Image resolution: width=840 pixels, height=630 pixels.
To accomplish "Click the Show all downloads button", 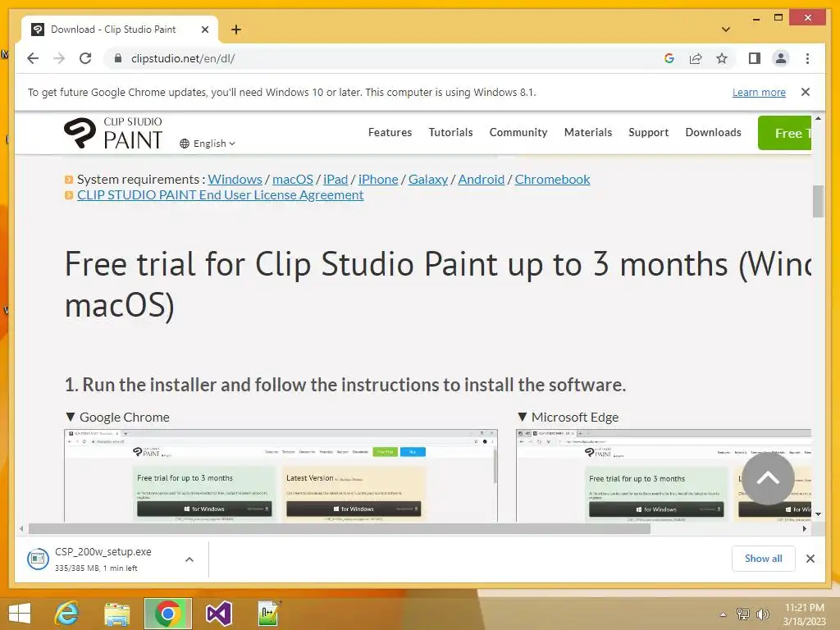I will [764, 559].
